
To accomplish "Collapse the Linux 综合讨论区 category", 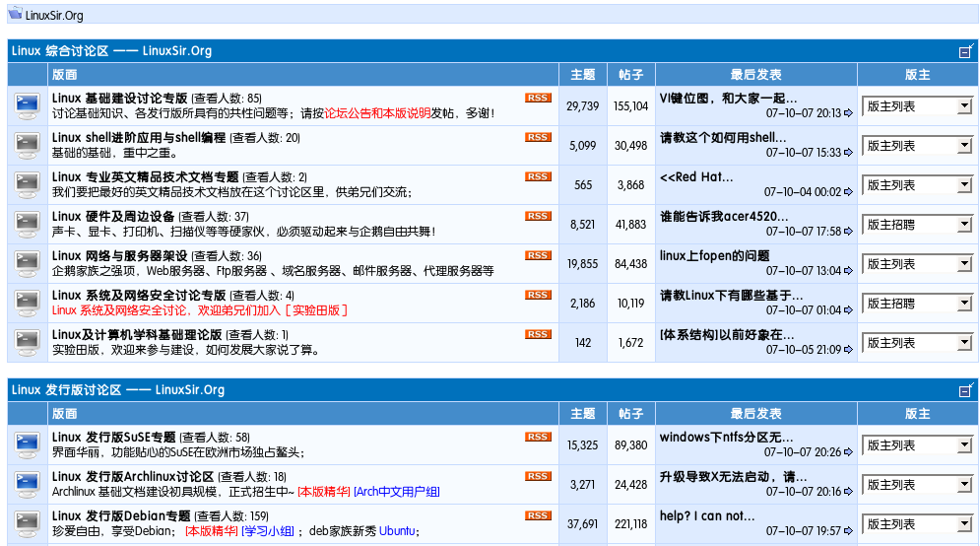I will [966, 51].
